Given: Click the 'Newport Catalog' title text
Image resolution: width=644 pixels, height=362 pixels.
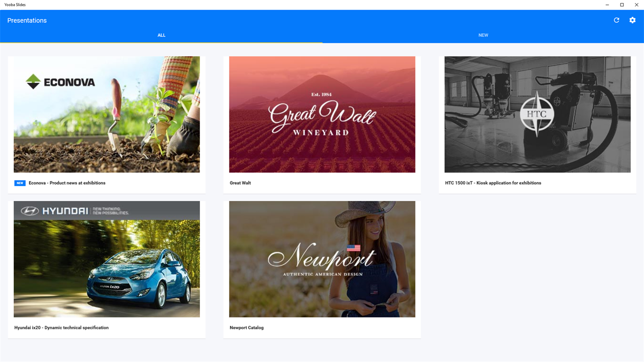Looking at the screenshot, I should click(246, 328).
